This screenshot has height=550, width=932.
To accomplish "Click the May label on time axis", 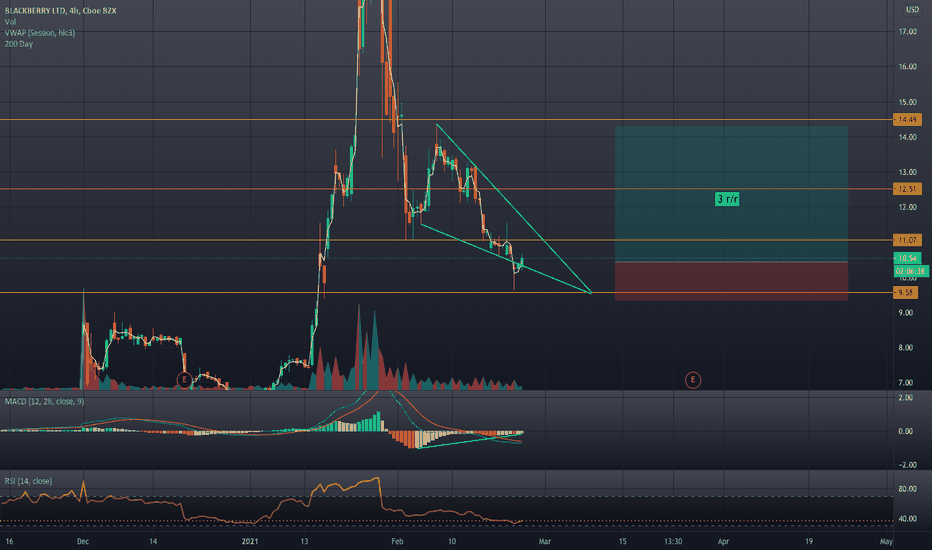I will [886, 542].
